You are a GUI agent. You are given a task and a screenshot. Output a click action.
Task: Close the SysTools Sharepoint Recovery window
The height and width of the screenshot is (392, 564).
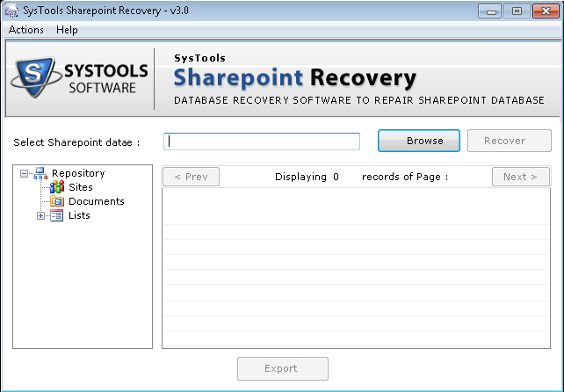click(546, 11)
